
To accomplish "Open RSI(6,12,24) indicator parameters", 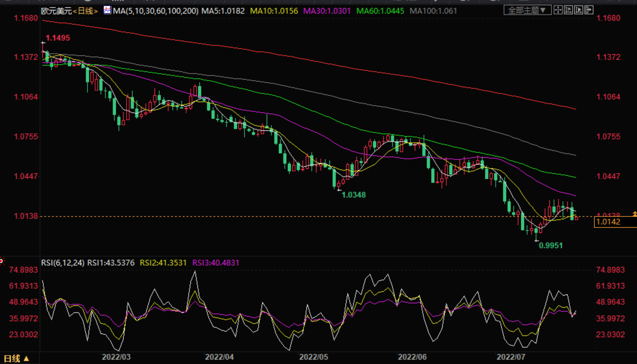I will (x=62, y=263).
